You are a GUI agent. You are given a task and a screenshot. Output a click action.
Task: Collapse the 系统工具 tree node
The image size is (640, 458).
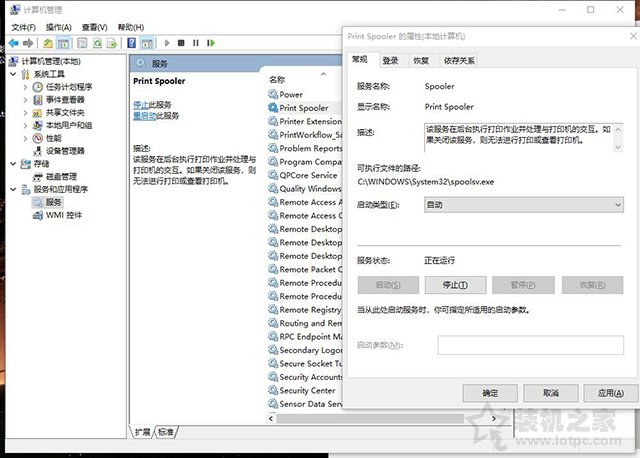[13, 74]
